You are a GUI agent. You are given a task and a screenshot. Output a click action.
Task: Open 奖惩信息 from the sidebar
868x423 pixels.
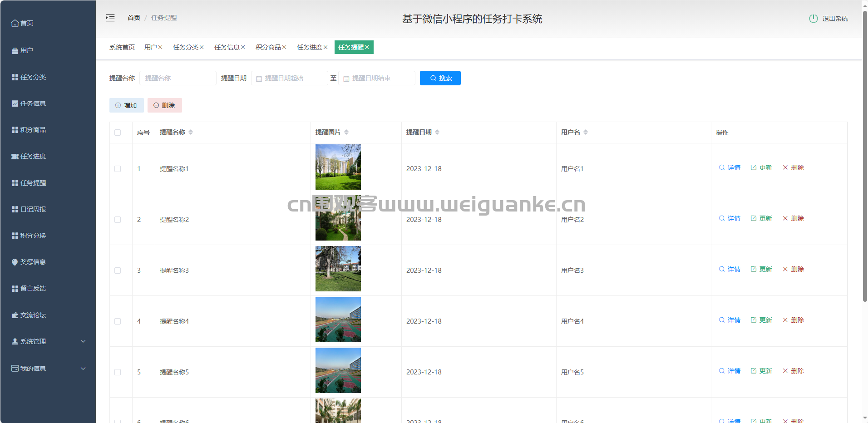[x=33, y=262]
